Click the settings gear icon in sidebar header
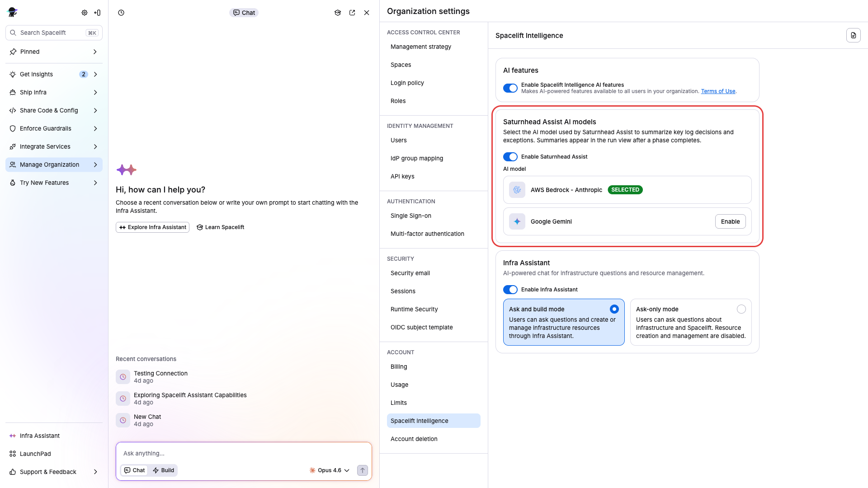868x488 pixels. [85, 13]
